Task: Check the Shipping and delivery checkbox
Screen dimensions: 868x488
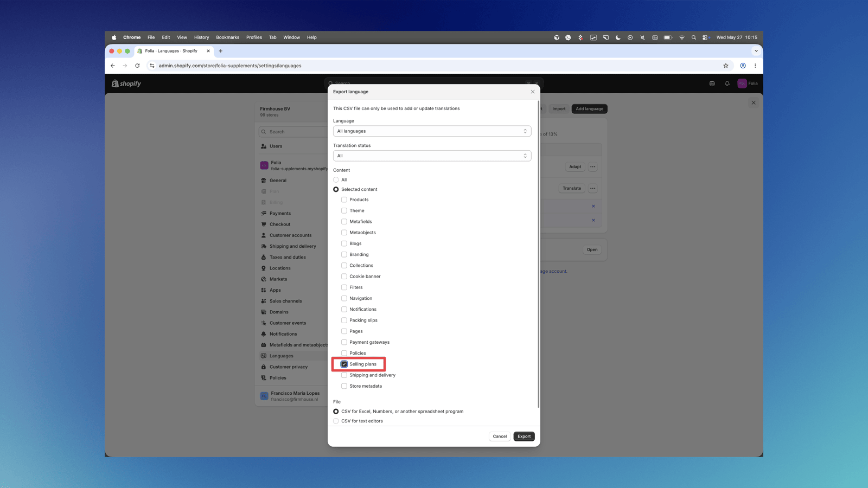Action: 344,375
